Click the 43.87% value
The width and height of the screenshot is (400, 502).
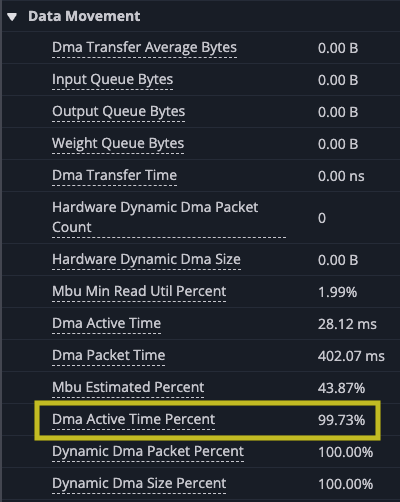coord(341,388)
